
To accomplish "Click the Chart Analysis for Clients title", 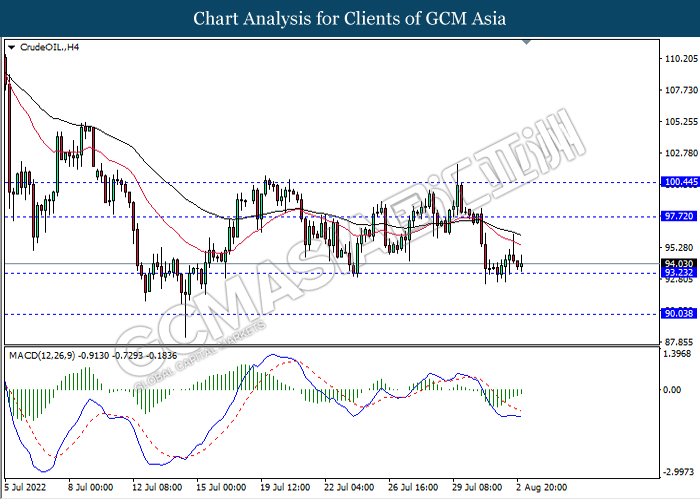I will pyautogui.click(x=350, y=19).
